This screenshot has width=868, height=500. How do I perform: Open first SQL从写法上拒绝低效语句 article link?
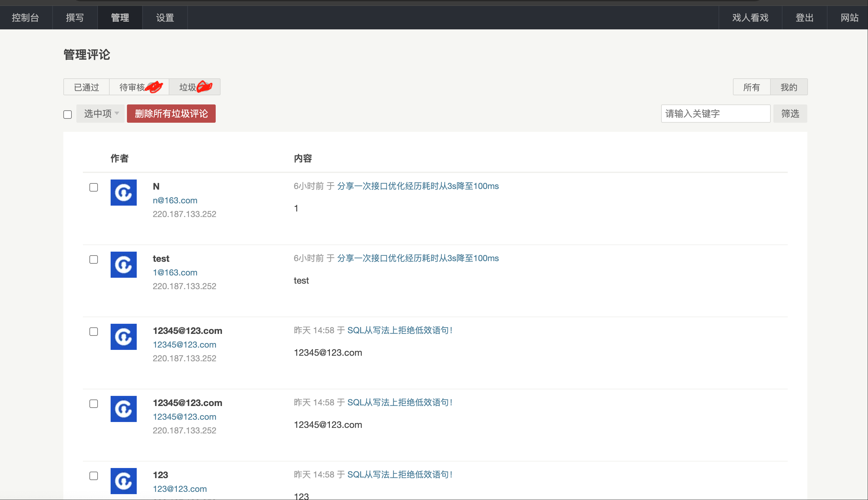click(x=400, y=330)
